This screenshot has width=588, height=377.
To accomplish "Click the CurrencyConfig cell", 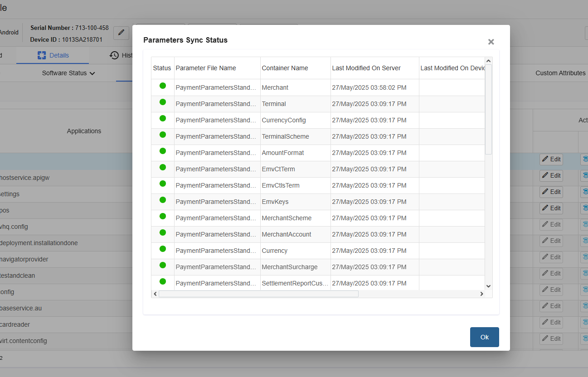I will pyautogui.click(x=296, y=120).
